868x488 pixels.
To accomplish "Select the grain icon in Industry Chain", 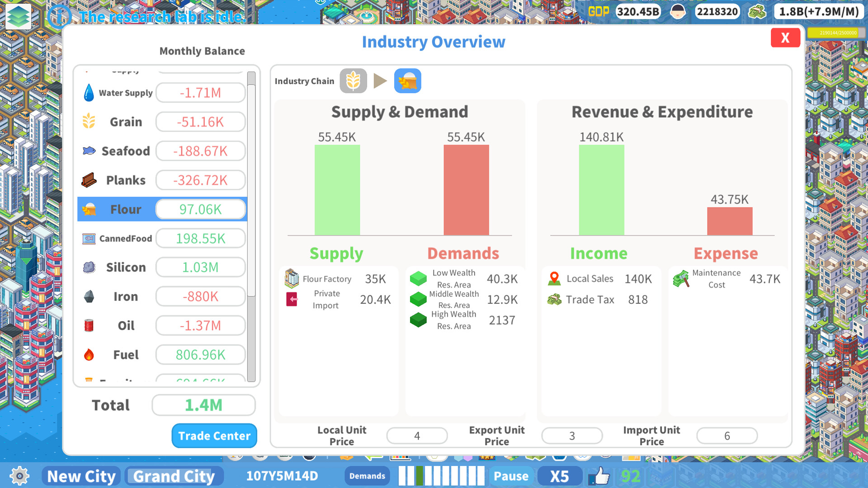I will [x=353, y=81].
